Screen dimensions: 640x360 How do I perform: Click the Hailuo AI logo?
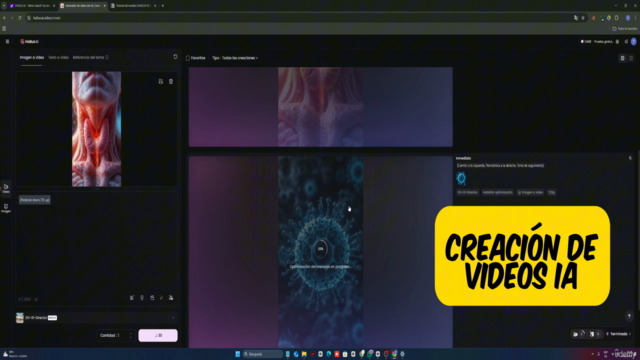(29, 42)
